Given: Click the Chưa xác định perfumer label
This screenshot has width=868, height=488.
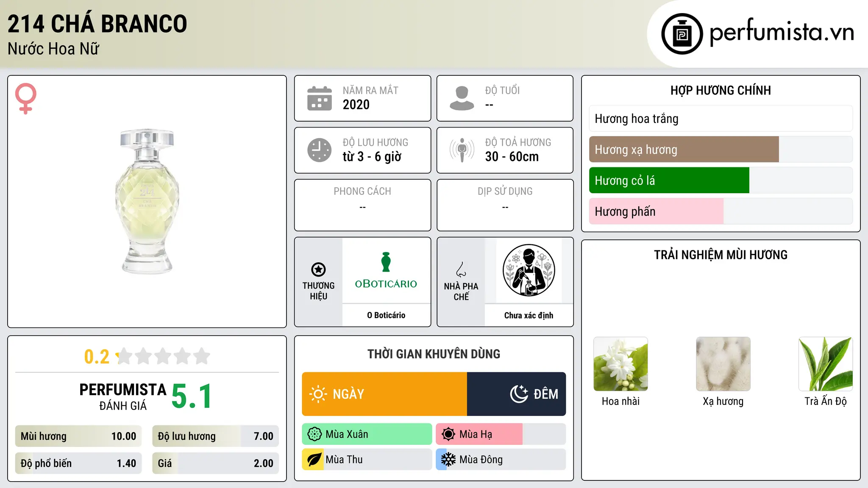Looking at the screenshot, I should tap(529, 315).
